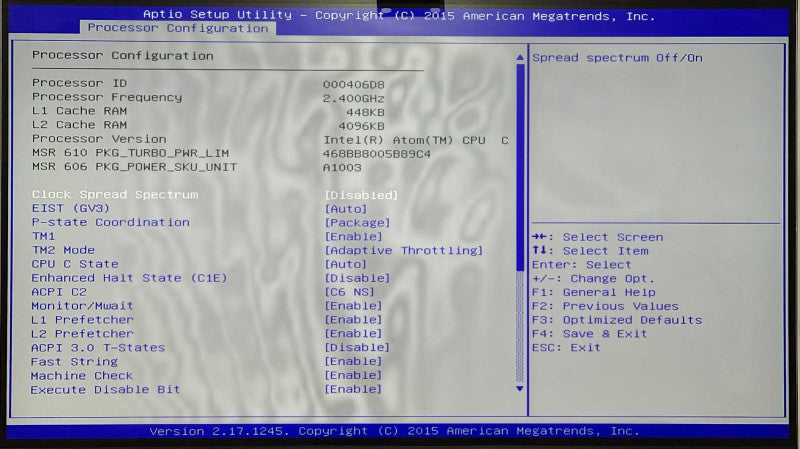
Task: Click the MSR 610 value 468BB8005B89C4
Action: coord(377,154)
